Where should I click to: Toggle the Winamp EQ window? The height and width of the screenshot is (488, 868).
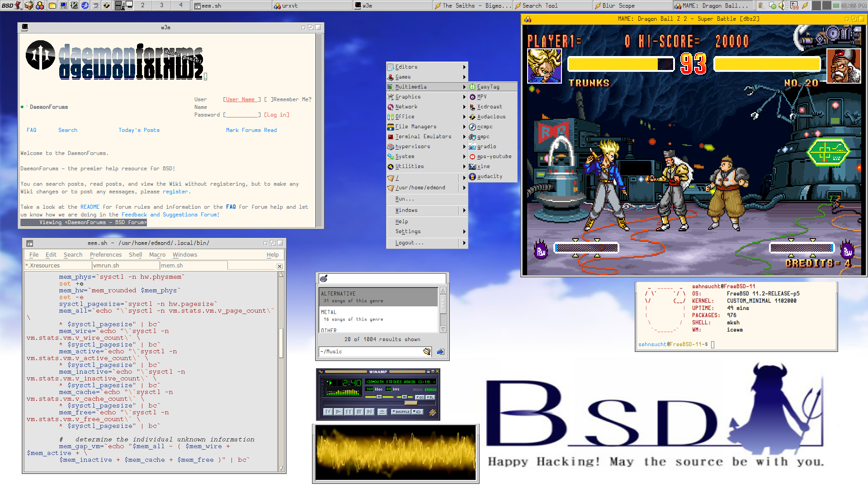click(x=420, y=397)
